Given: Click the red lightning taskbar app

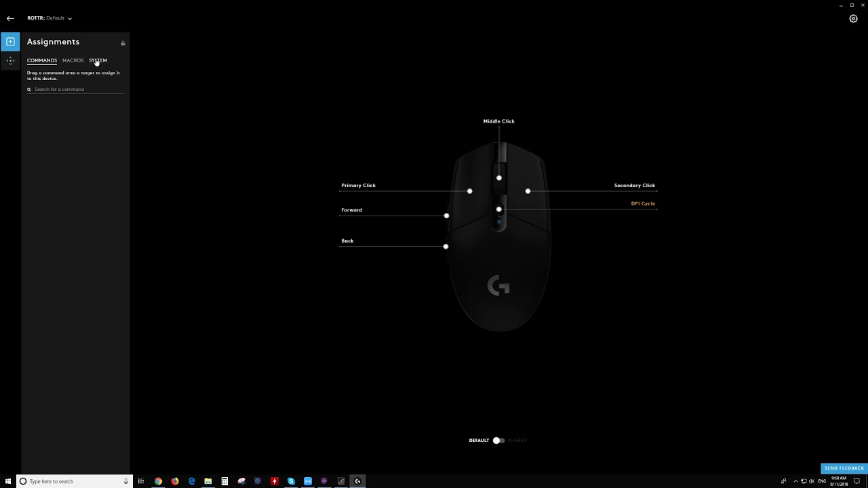Looking at the screenshot, I should coord(275,481).
